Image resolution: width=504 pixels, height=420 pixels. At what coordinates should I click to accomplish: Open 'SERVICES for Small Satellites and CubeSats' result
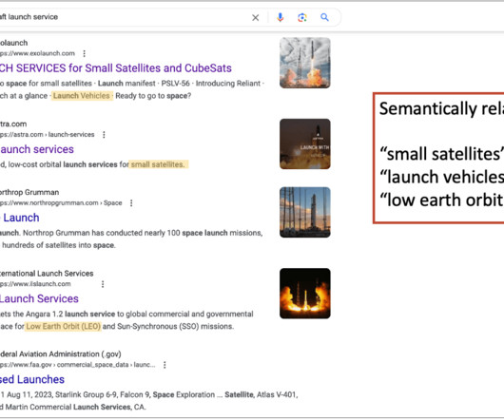click(116, 68)
